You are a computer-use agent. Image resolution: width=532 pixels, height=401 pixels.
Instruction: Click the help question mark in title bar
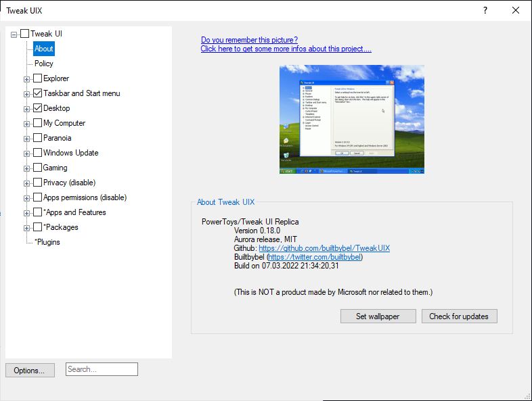[485, 11]
